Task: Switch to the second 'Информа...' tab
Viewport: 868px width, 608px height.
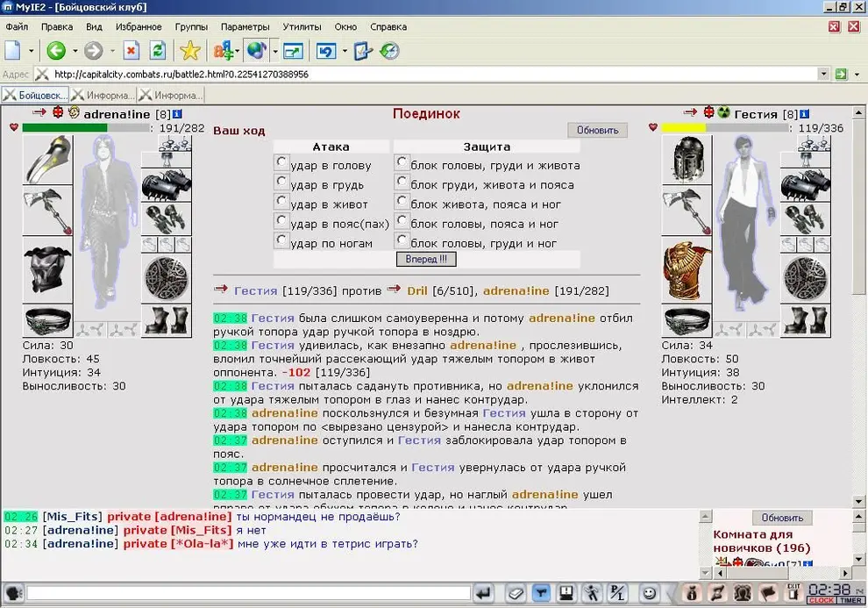Action: [x=170, y=95]
